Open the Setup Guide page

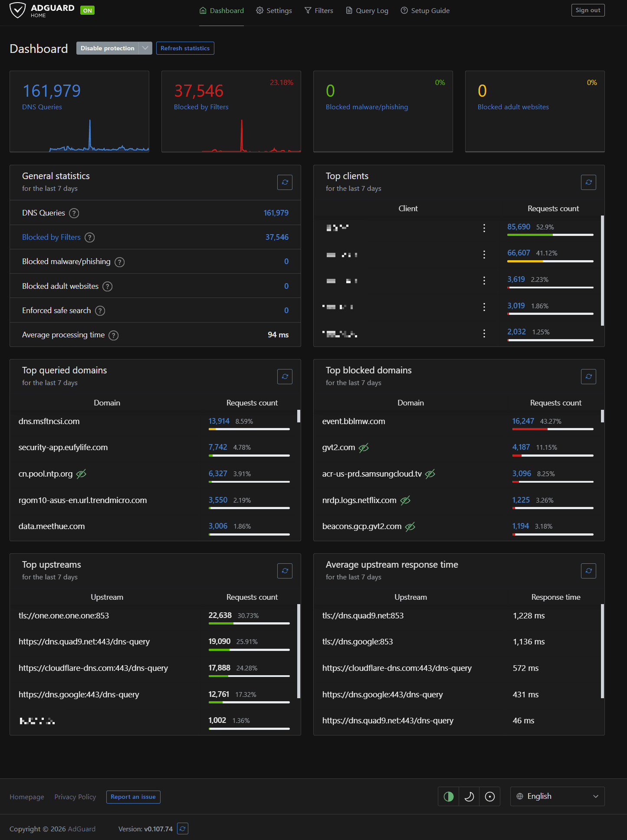[x=425, y=10]
